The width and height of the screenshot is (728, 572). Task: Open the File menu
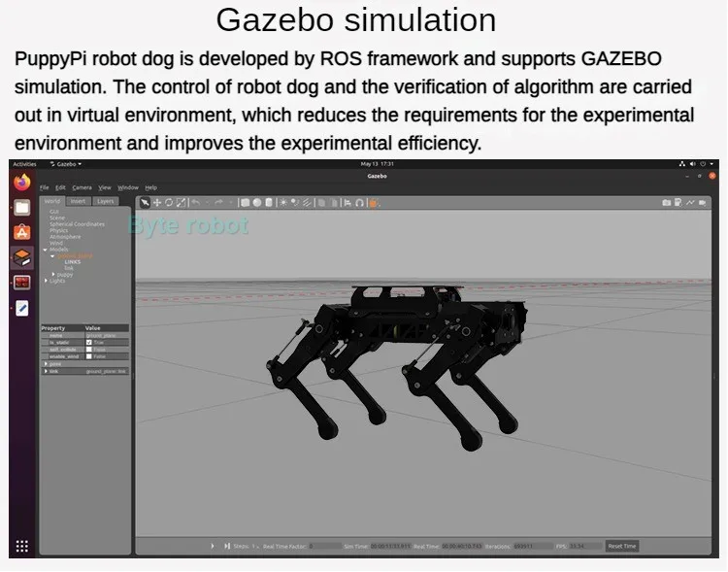coord(45,187)
